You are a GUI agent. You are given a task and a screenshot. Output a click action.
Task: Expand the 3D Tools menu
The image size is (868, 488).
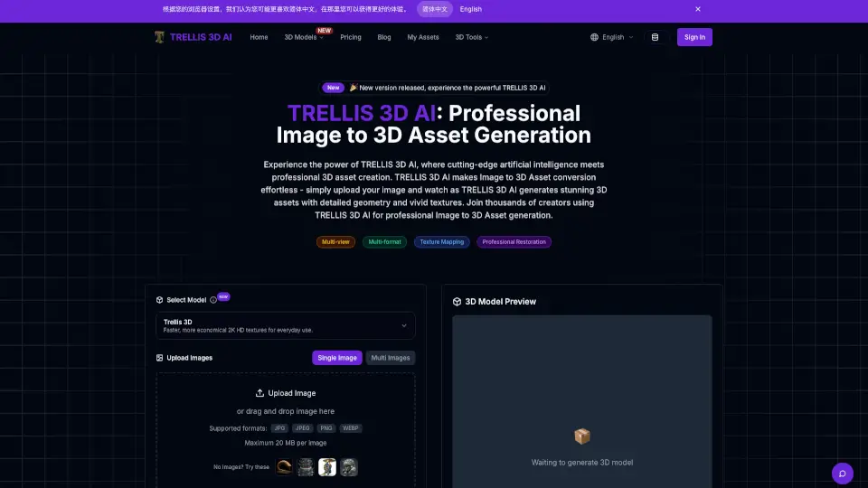click(x=471, y=37)
